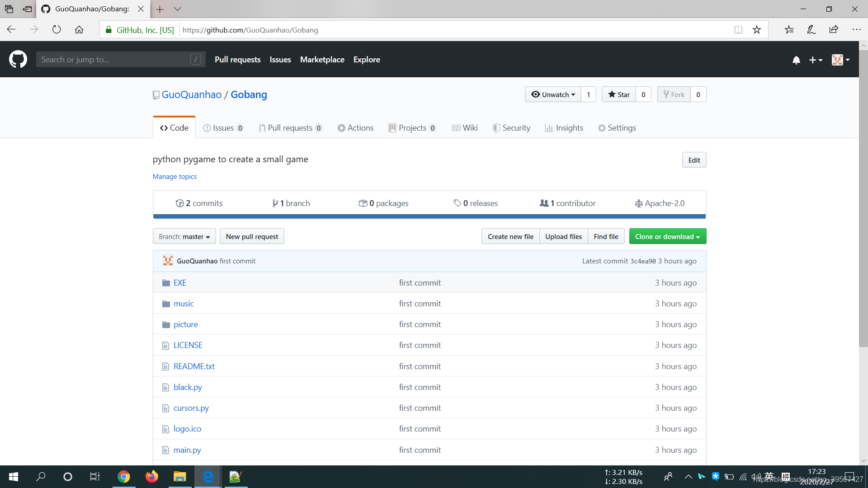Click Manage topics link
Screen dimensions: 868x488
coord(174,176)
